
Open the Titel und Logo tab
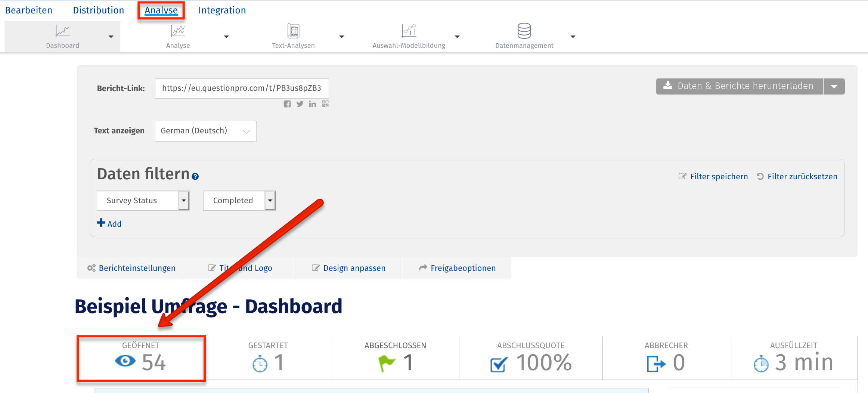click(240, 268)
